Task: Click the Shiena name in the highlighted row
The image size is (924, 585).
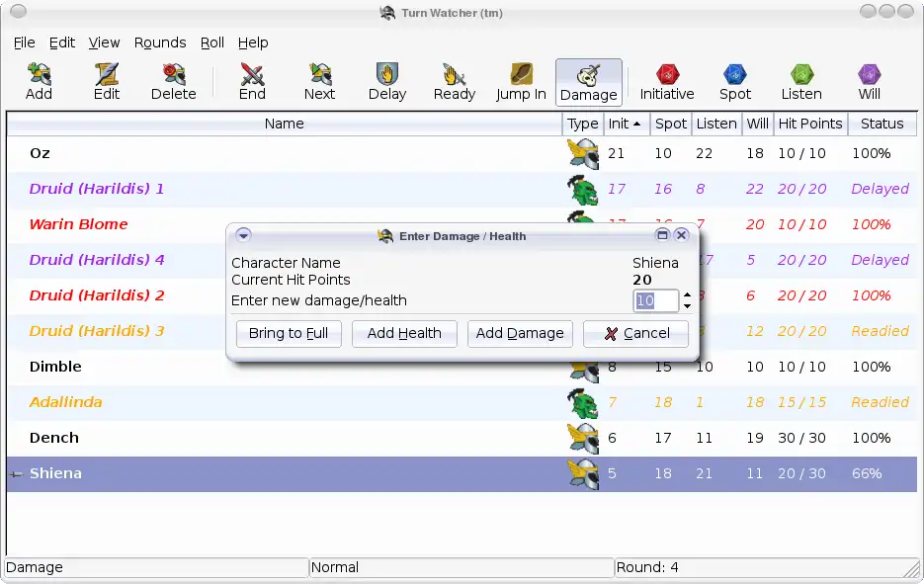Action: [55, 473]
